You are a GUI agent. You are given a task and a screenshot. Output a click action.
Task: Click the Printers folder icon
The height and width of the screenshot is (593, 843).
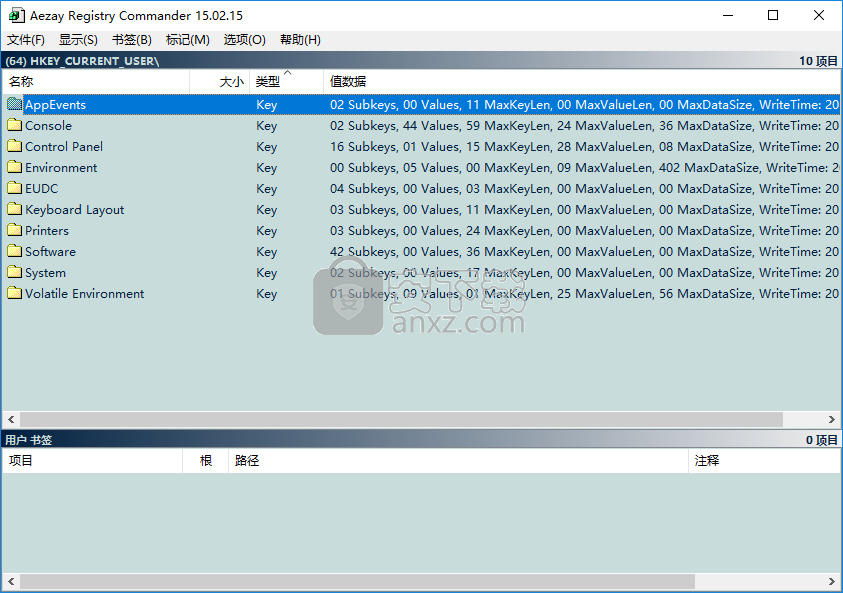coord(15,230)
